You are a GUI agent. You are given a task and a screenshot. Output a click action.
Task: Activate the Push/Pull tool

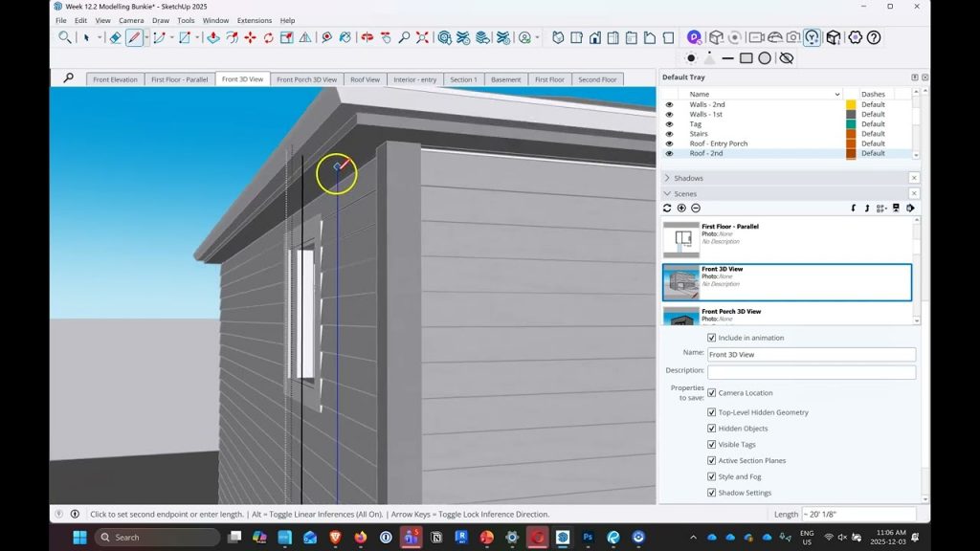coord(212,38)
